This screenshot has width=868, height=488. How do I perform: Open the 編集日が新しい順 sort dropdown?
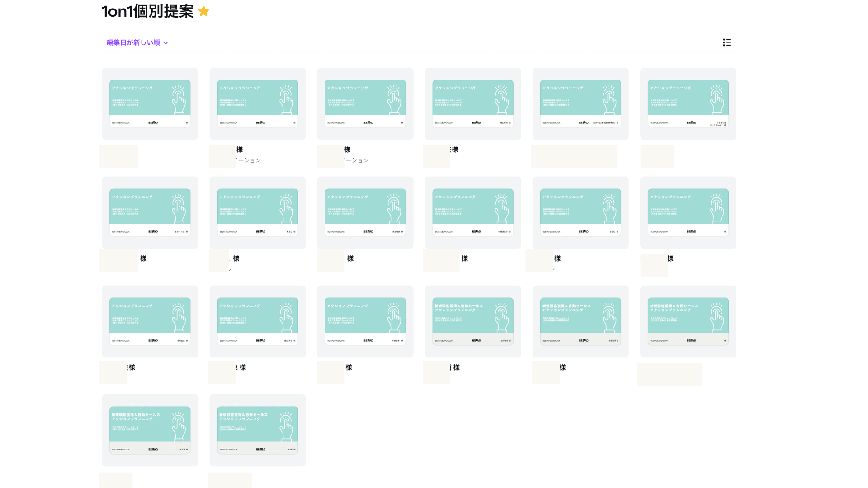pos(137,42)
